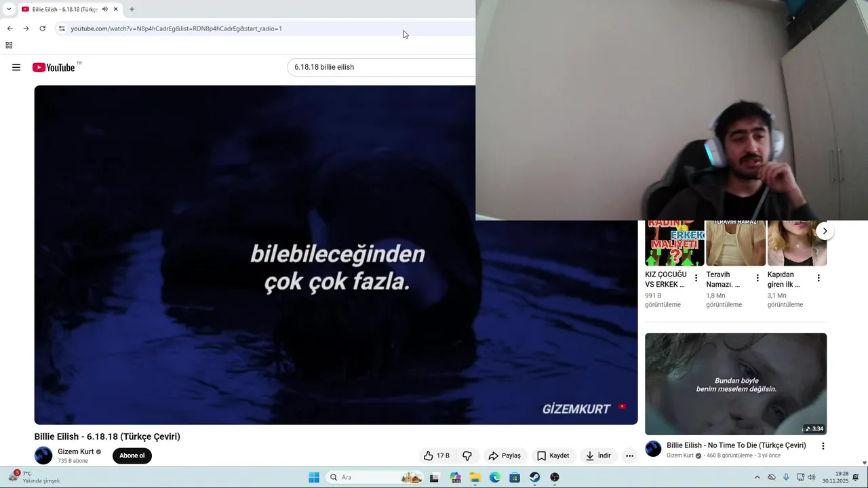Screen dimensions: 868x488
Task: Mute the tab via its speaker icon
Action: point(104,9)
